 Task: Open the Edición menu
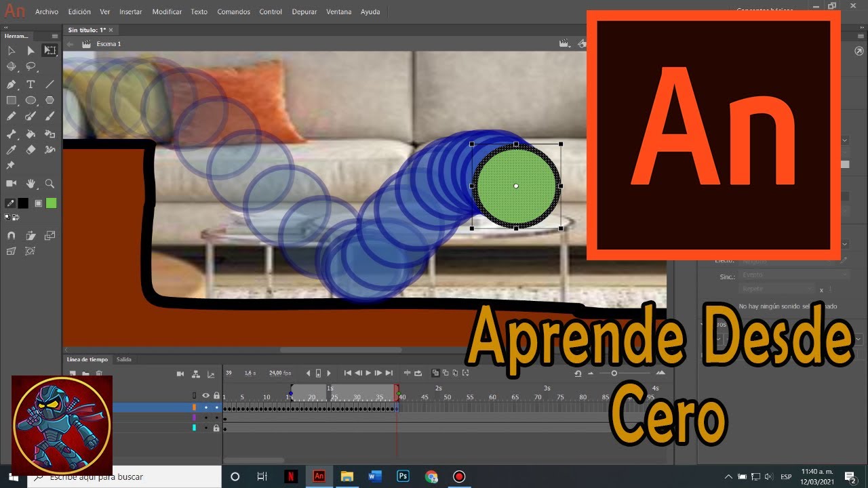tap(79, 12)
